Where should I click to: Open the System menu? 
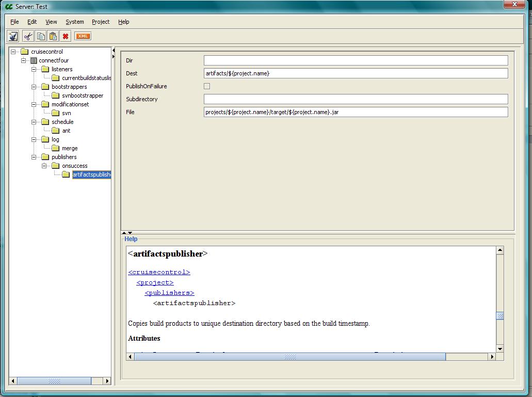[x=75, y=22]
